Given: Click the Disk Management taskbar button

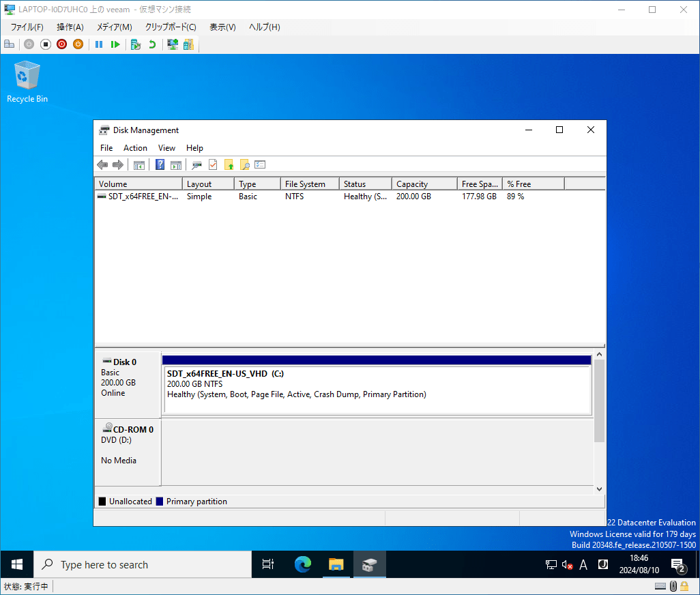Looking at the screenshot, I should coord(369,565).
